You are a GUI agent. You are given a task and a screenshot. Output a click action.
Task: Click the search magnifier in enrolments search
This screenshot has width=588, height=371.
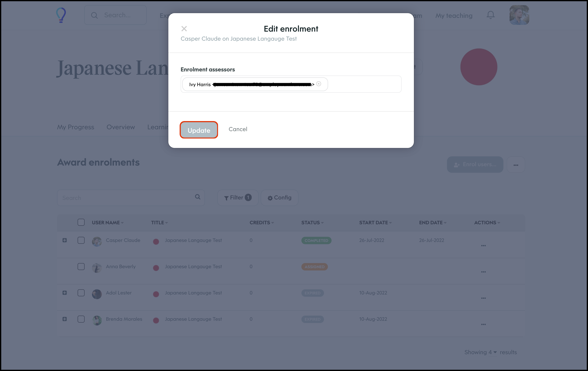tap(198, 197)
